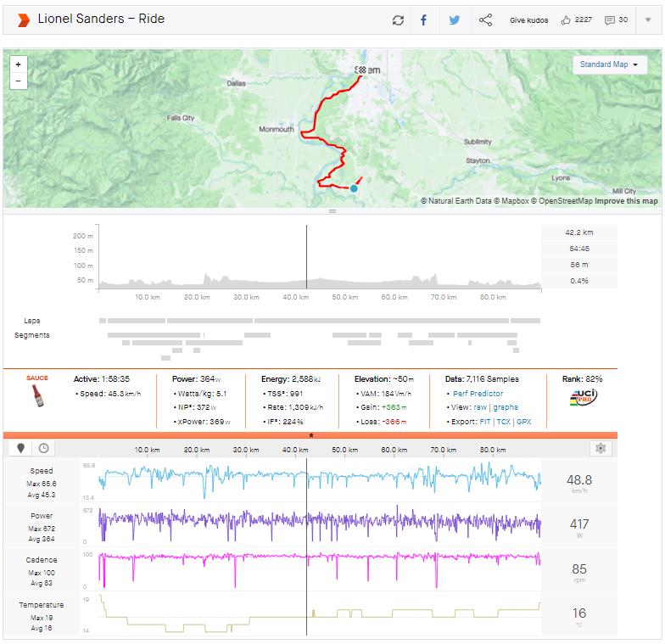Give kudos with the thumbs-up icon

(566, 20)
